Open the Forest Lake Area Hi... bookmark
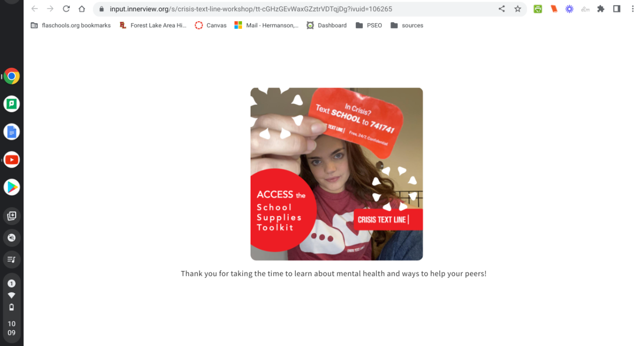Screen dimensions: 644x346 point(153,25)
